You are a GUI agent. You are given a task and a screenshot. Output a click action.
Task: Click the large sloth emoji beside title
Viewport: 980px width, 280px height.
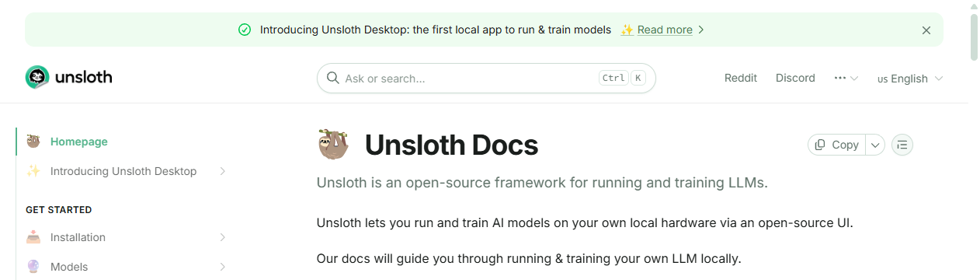click(x=333, y=145)
